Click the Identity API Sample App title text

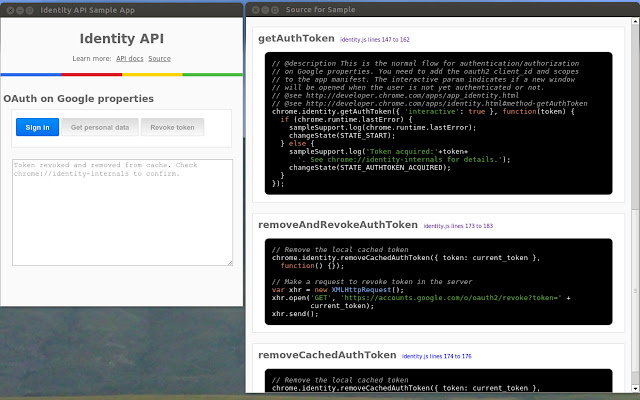87,10
